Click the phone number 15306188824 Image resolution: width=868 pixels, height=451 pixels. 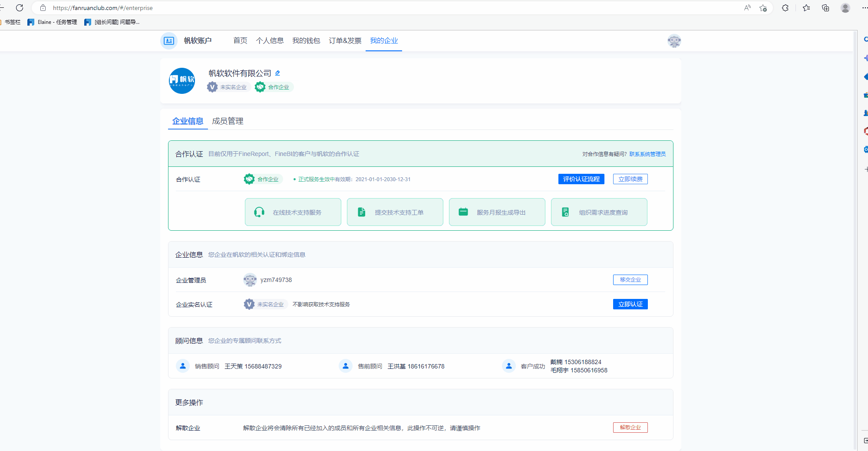tap(583, 362)
